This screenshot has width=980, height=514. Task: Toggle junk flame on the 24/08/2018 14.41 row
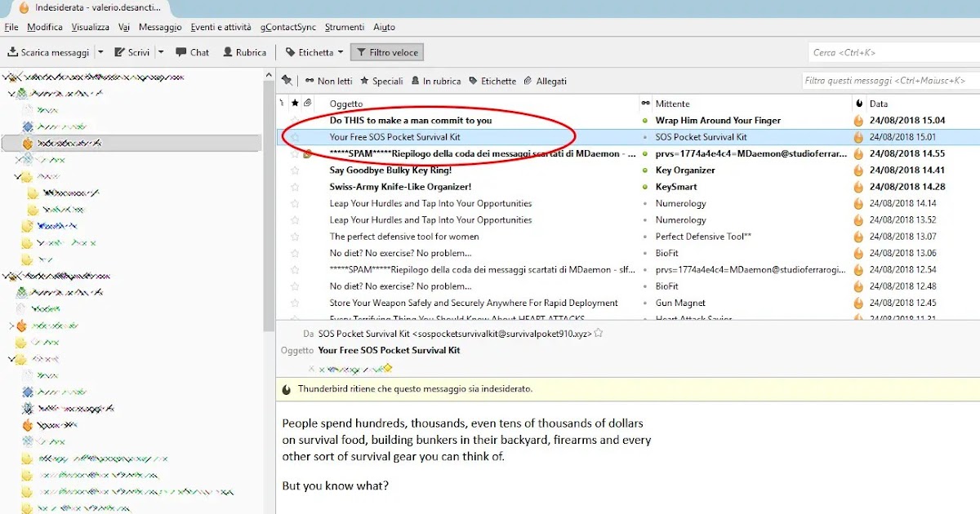point(858,171)
